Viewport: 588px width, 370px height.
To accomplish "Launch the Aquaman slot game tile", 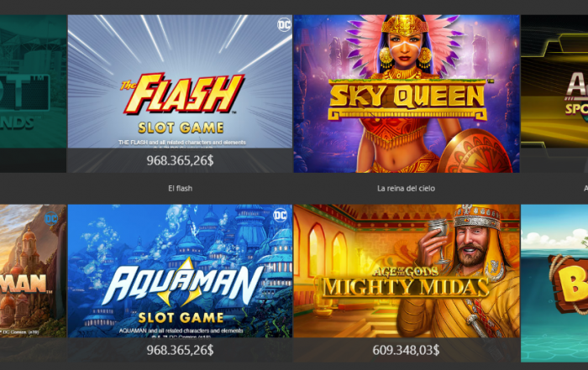I will pyautogui.click(x=180, y=283).
